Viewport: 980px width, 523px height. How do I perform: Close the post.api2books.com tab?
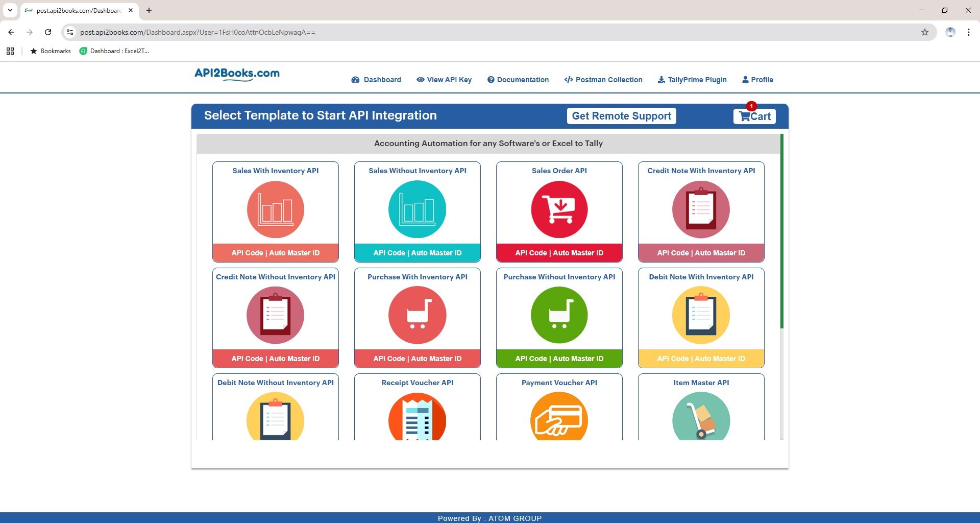(131, 10)
